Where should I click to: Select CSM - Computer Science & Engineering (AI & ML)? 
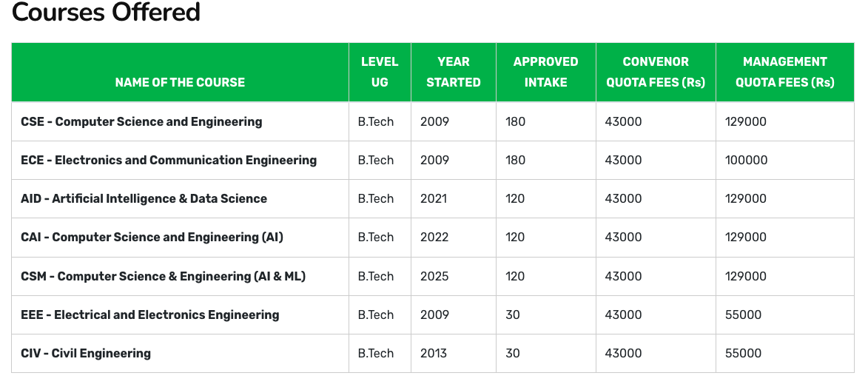click(x=163, y=276)
